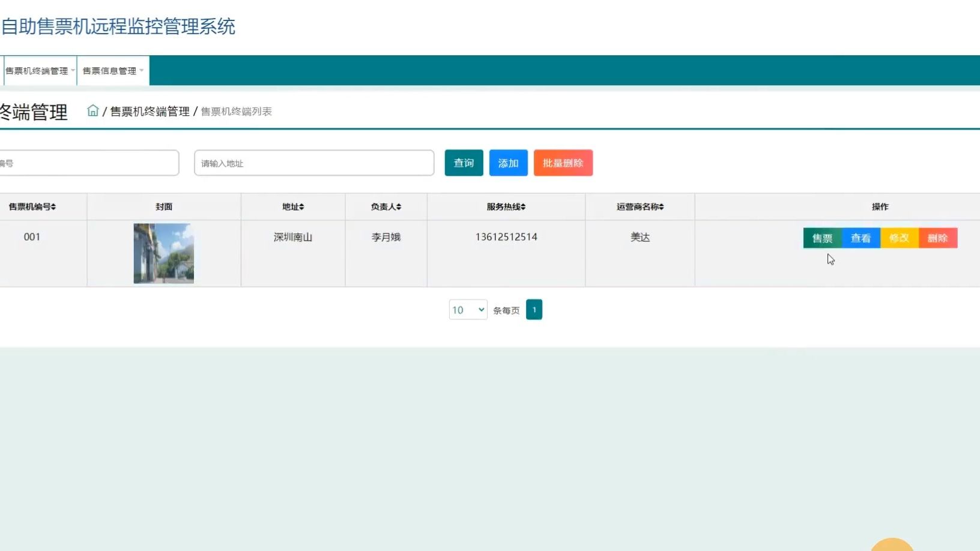Select page 1 in the pagination control
This screenshot has height=551, width=980.
pos(534,309)
